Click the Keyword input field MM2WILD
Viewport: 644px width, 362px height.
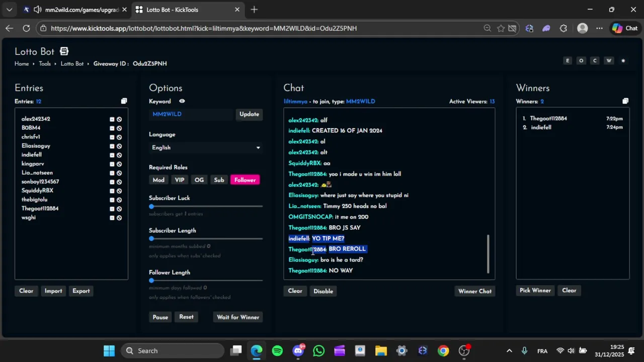click(191, 114)
